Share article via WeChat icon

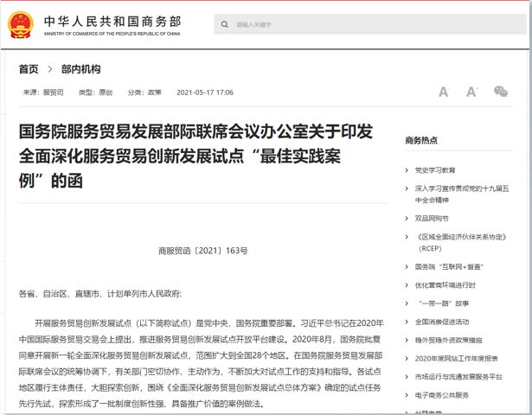click(501, 91)
